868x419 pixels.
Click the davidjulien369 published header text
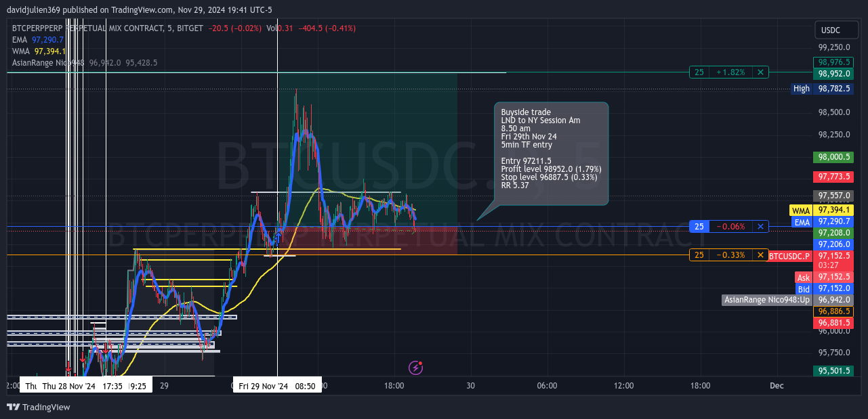(139, 9)
